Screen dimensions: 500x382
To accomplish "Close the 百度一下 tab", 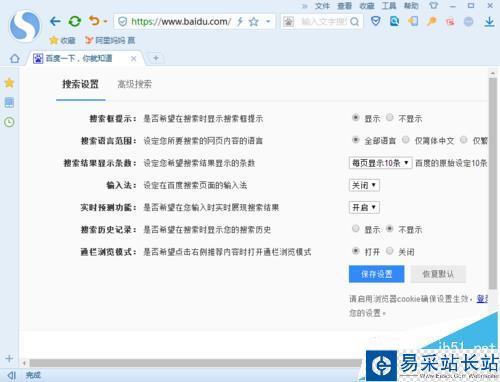I will pos(133,59).
